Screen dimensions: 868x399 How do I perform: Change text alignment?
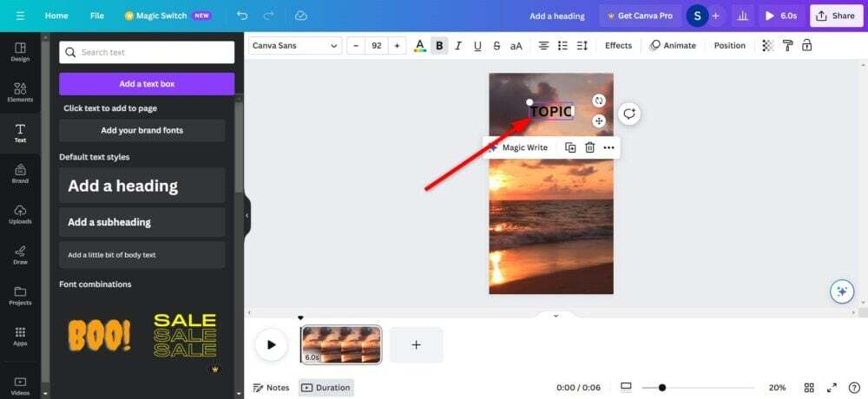543,46
